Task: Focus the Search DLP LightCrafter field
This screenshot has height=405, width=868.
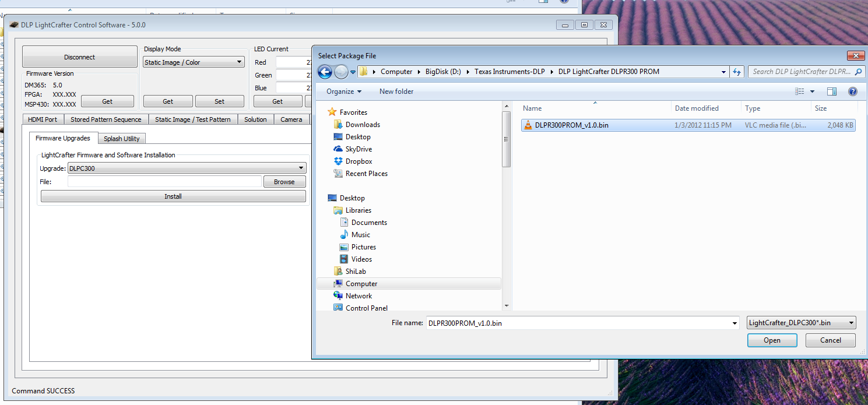Action: (800, 72)
